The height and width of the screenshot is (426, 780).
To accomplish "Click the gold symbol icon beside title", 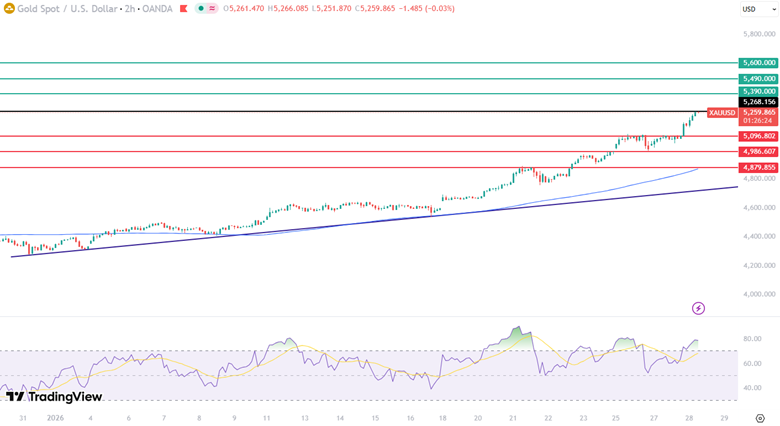I will point(8,9).
